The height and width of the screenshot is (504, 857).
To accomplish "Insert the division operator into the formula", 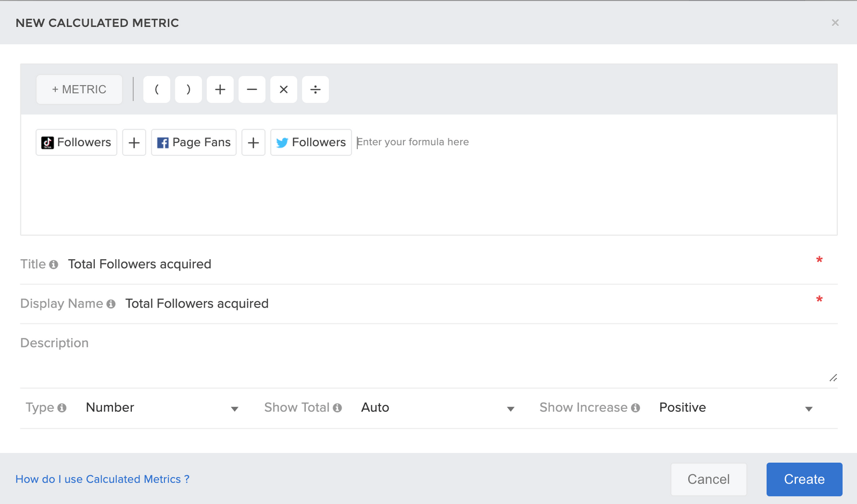I will click(x=315, y=89).
